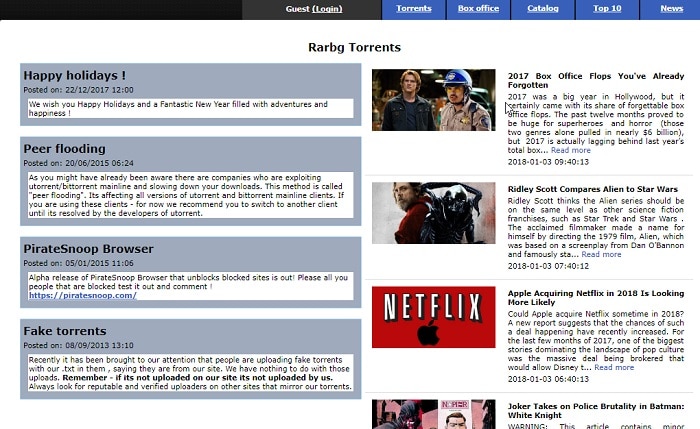The height and width of the screenshot is (429, 700).
Task: Click 'Posted on: 22/12/2017 12:00' date
Action: pyautogui.click(x=78, y=90)
